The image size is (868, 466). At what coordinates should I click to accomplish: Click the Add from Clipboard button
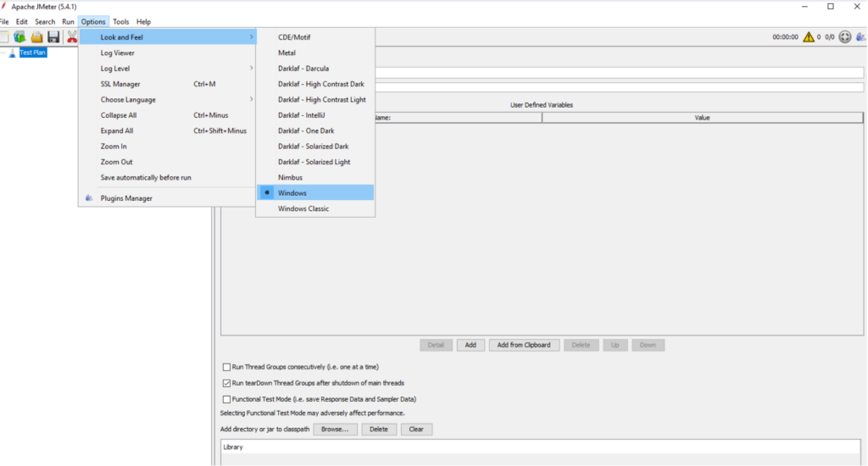(523, 345)
